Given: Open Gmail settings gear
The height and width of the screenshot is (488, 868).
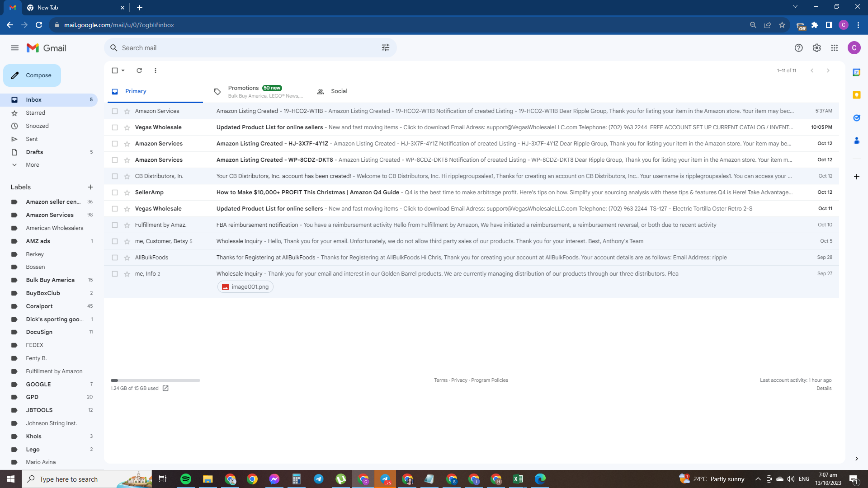Looking at the screenshot, I should pyautogui.click(x=816, y=48).
